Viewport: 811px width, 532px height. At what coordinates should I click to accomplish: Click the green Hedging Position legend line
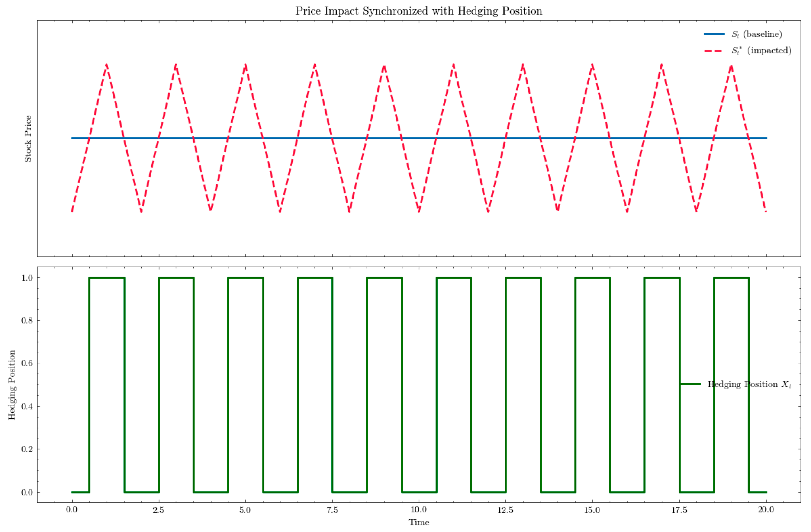click(690, 384)
